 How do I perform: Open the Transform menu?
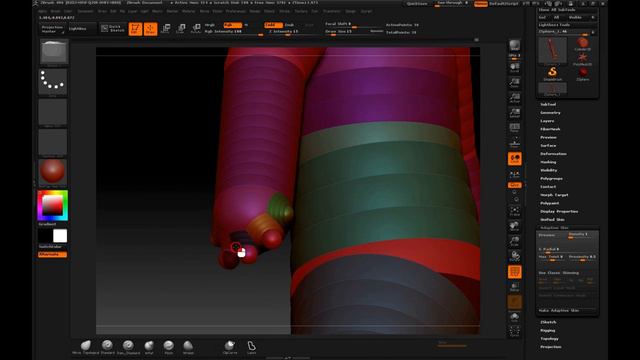(331, 11)
